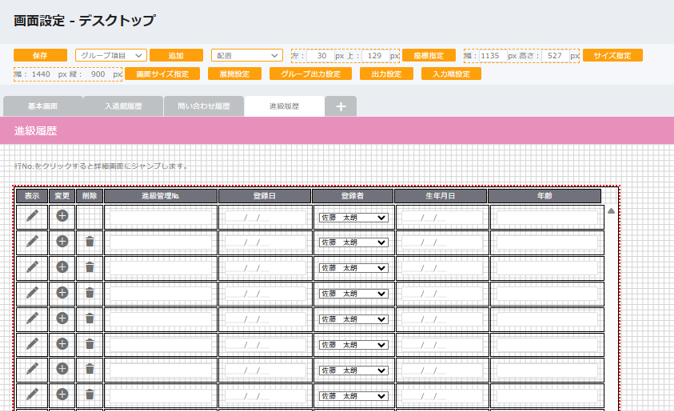Click the plus circle icon in the seventh table row
The image size is (674, 411).
[x=62, y=368]
